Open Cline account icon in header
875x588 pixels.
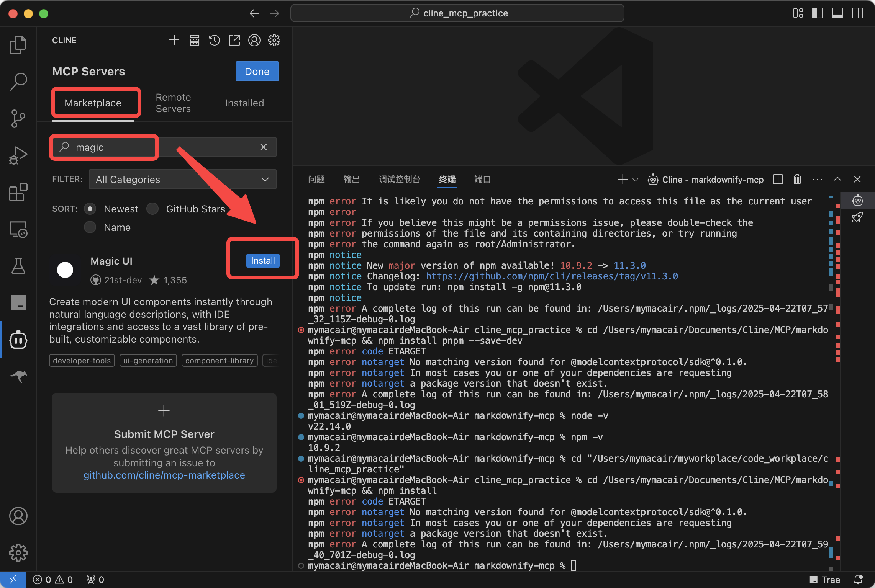point(254,40)
